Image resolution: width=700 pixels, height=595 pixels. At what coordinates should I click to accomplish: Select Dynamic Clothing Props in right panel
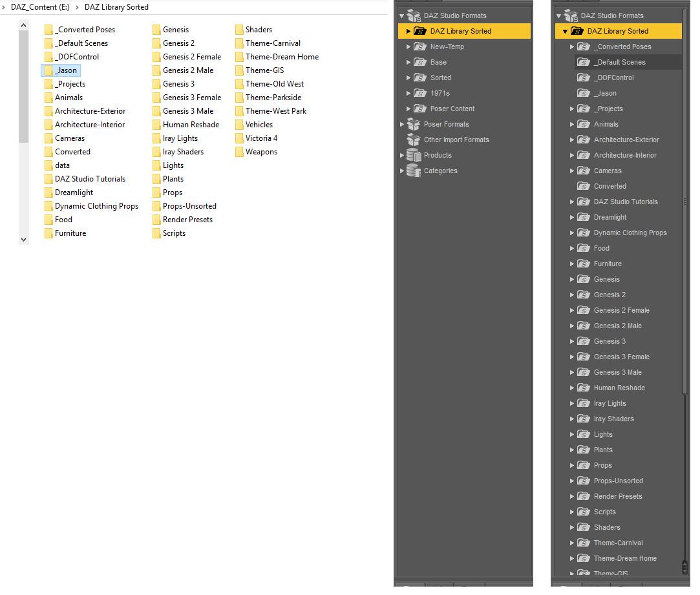pyautogui.click(x=630, y=233)
